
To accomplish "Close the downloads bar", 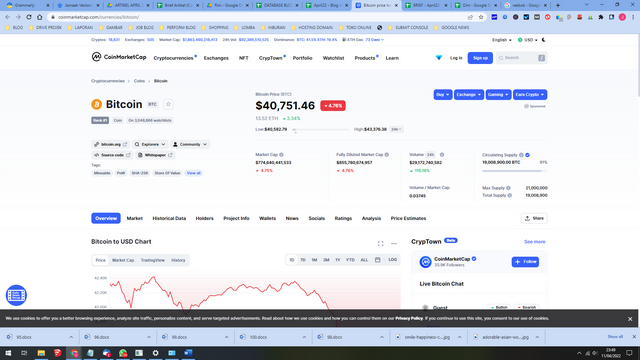I will (634, 337).
